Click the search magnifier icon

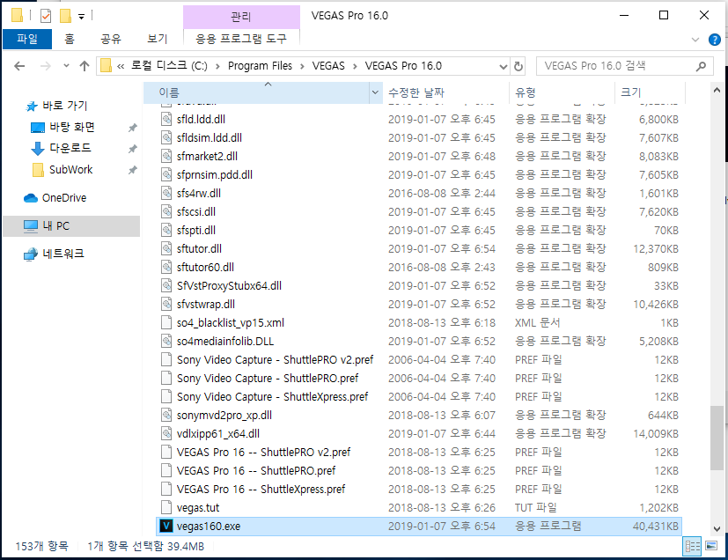[x=701, y=66]
